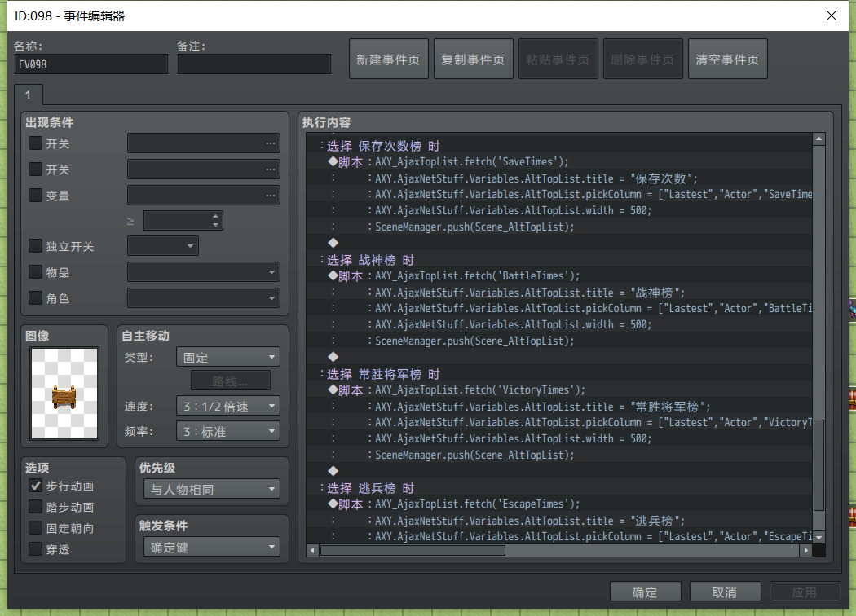
Task: Select the fetch('BattleTimes') script line
Action: [x=559, y=276]
